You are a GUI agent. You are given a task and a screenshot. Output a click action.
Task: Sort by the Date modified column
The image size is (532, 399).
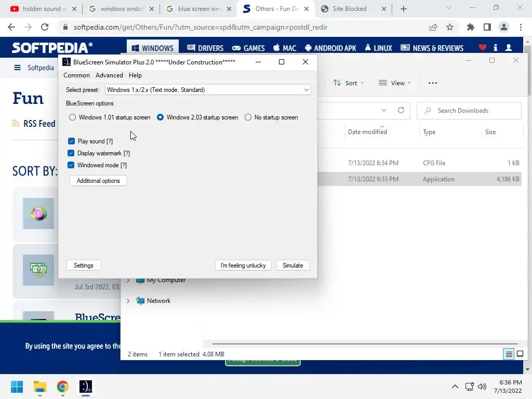(x=367, y=132)
